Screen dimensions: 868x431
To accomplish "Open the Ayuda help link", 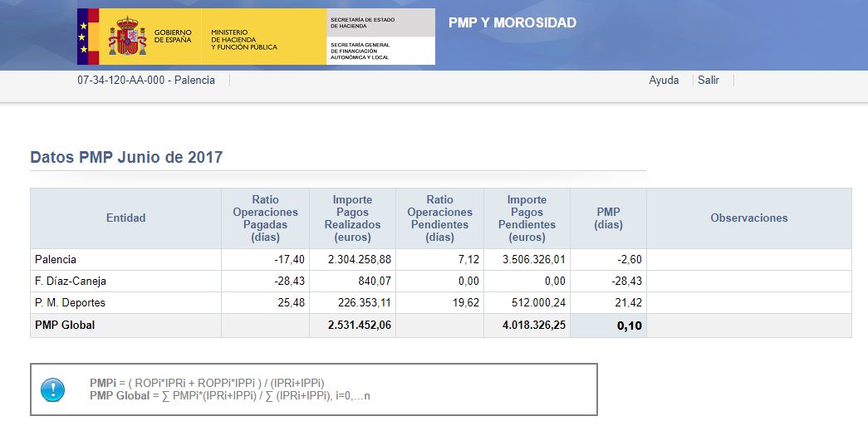I will tap(664, 81).
